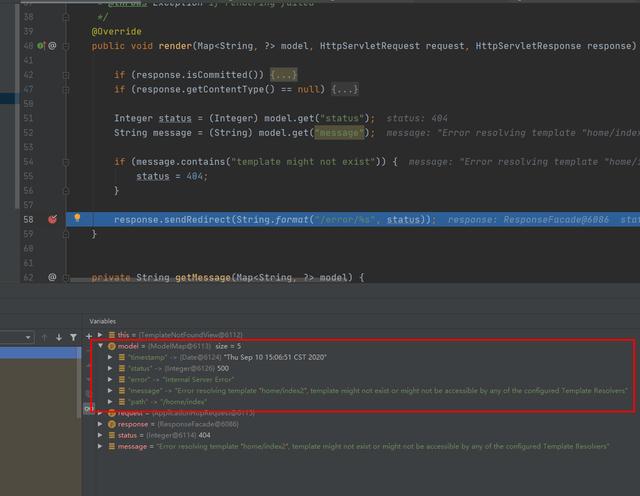Click the @ gutter icon beside render method
This screenshot has width=640, height=496.
point(52,46)
